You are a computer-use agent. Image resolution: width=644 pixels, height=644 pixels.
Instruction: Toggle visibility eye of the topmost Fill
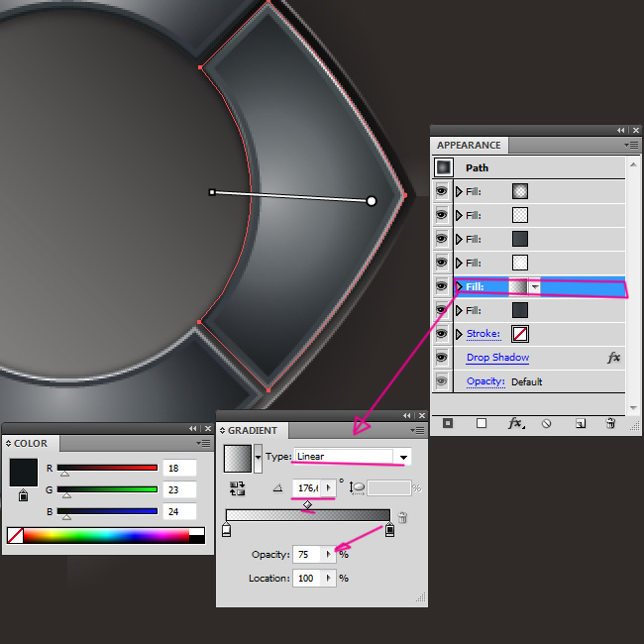442,191
